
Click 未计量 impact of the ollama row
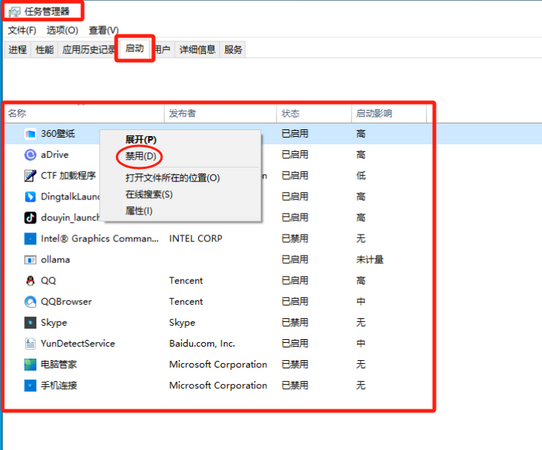click(x=370, y=260)
